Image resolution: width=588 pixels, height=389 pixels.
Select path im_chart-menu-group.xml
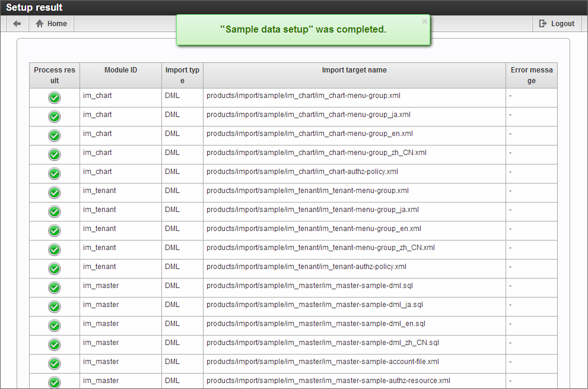[303, 96]
